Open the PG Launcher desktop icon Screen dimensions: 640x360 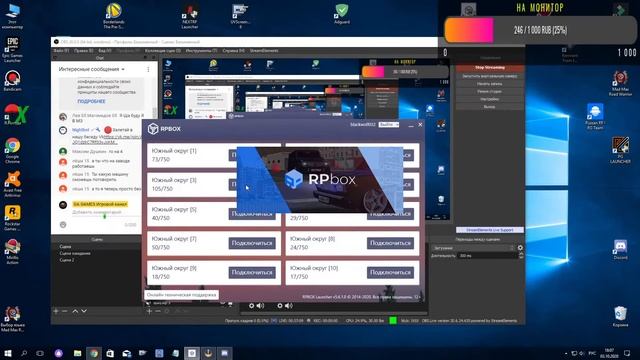coord(620,150)
